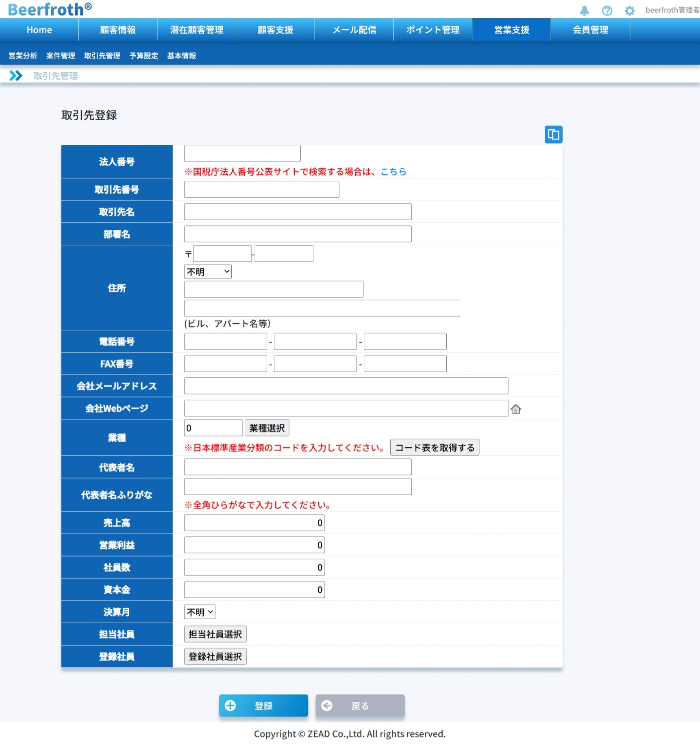Open the 営業支援 main menu tab

(511, 30)
